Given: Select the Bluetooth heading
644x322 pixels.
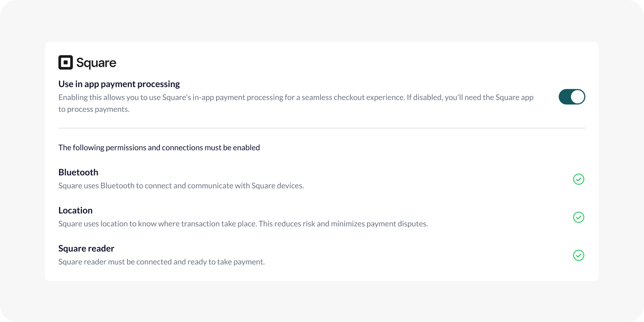Looking at the screenshot, I should 78,172.
